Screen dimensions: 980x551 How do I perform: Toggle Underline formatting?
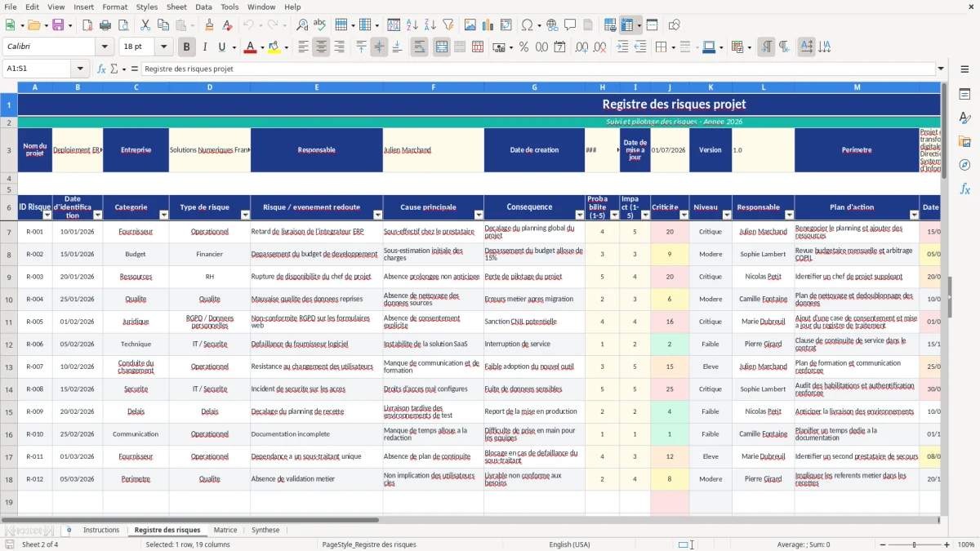pos(222,47)
